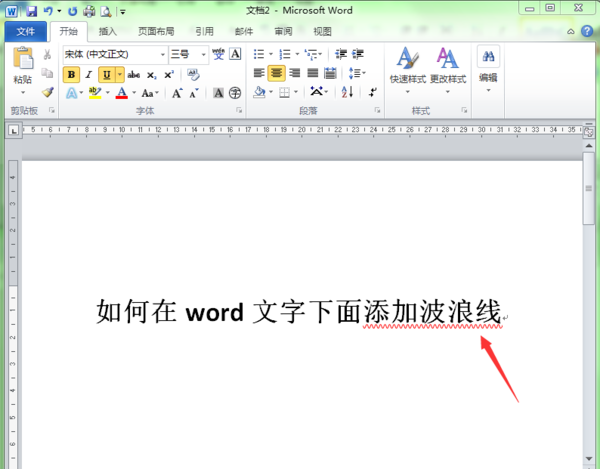Viewport: 600px width, 469px height.
Task: Open the borders dropdown
Action: [x=296, y=92]
